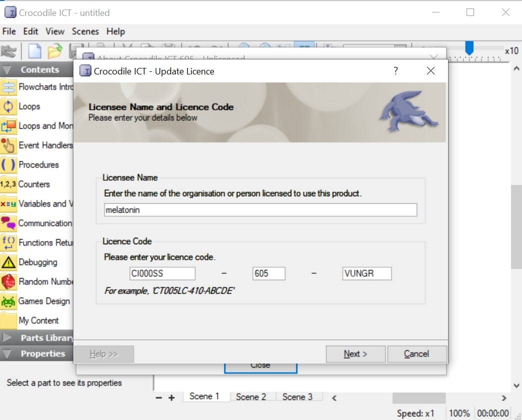Collapse the Contents panel
Screen dimensions: 522x420
6,69
